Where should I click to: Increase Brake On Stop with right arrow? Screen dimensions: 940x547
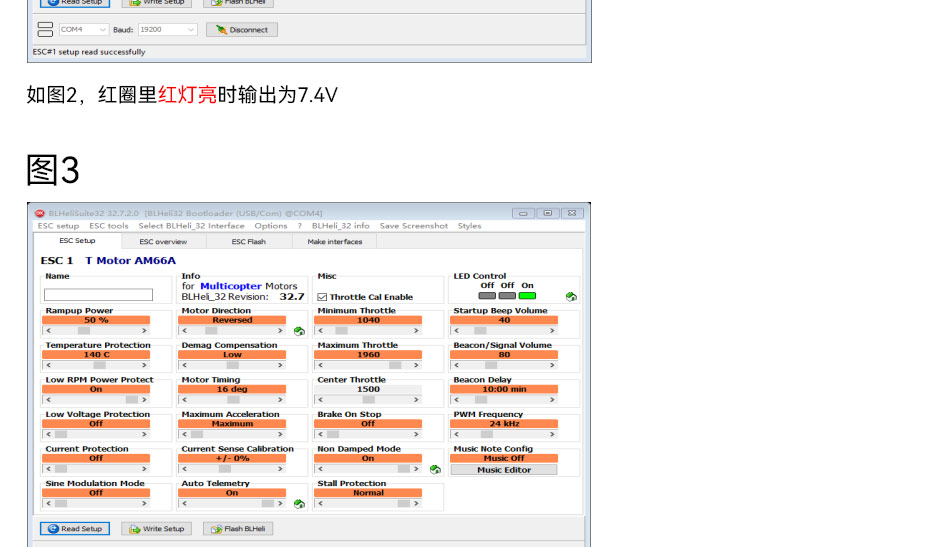click(415, 434)
